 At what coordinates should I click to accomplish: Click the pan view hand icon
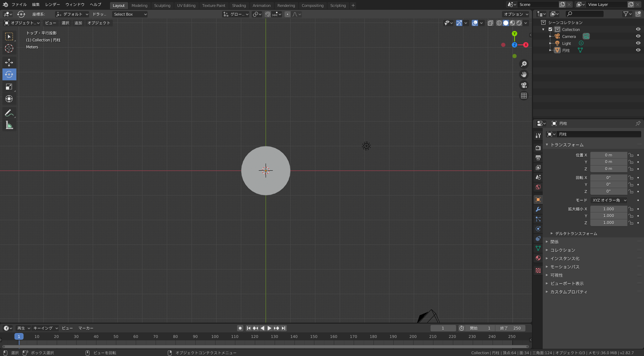(524, 74)
